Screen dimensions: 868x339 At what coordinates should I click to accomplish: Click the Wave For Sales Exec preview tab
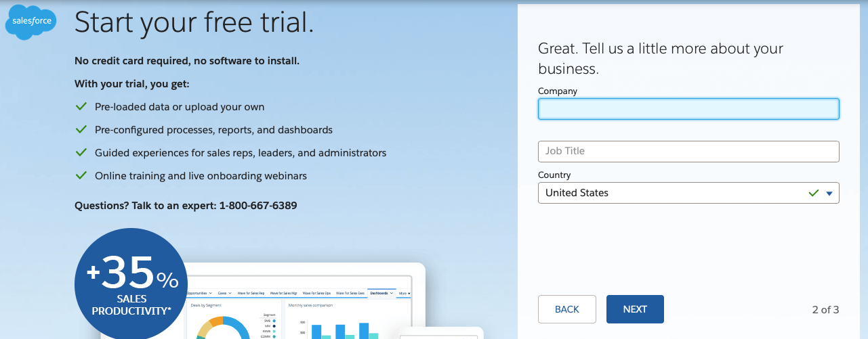[x=350, y=293]
